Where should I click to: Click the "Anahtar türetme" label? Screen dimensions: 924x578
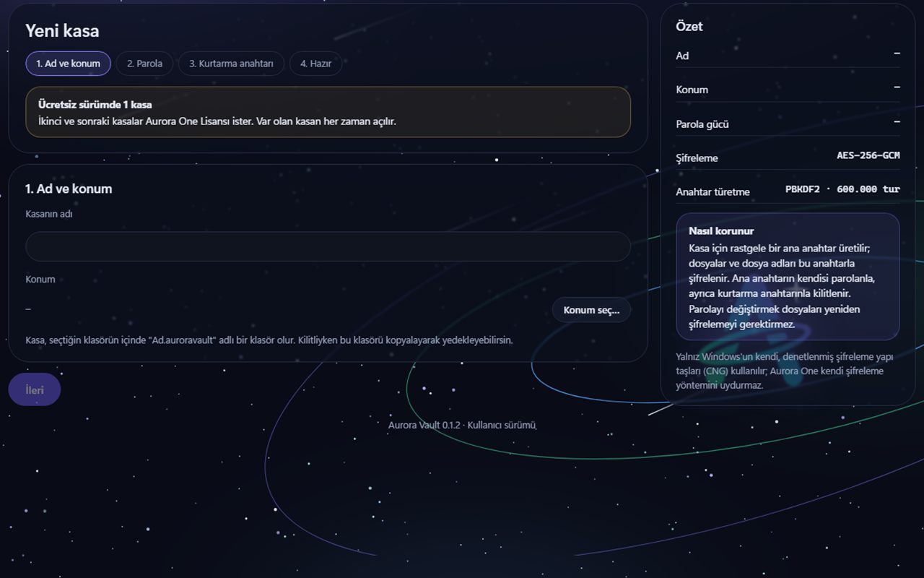(712, 191)
